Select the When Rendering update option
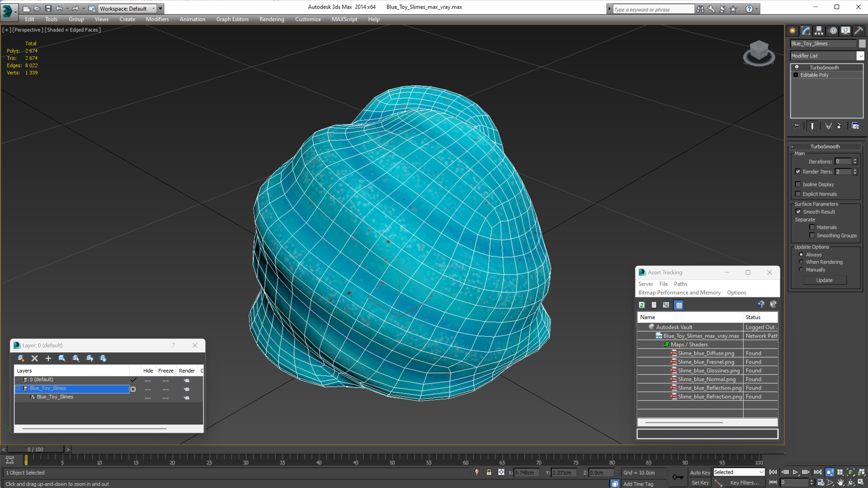868x488 pixels. pyautogui.click(x=801, y=262)
